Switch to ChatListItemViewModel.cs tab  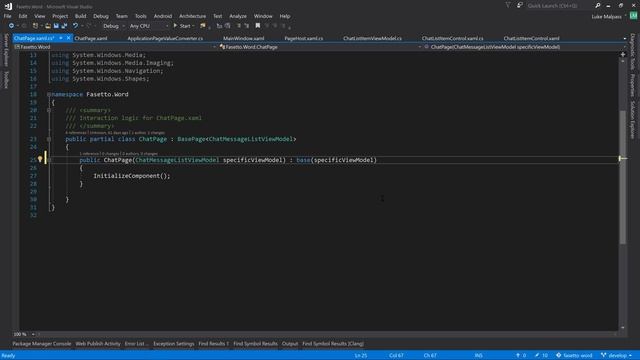point(372,38)
